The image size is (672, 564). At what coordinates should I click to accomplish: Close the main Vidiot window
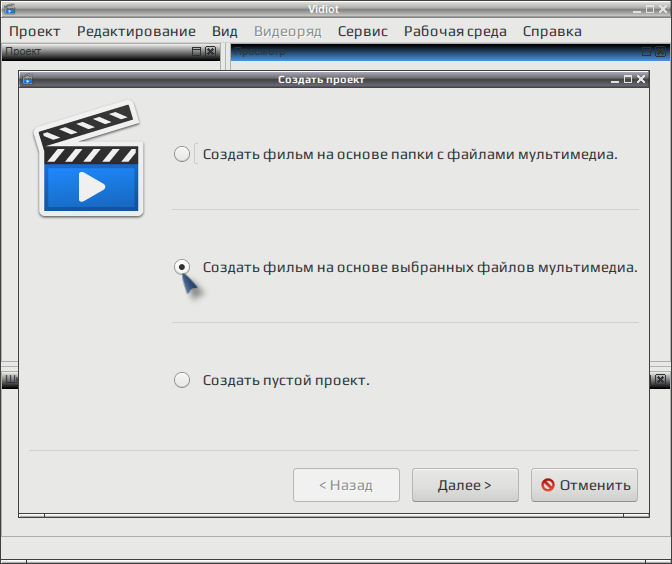[663, 9]
